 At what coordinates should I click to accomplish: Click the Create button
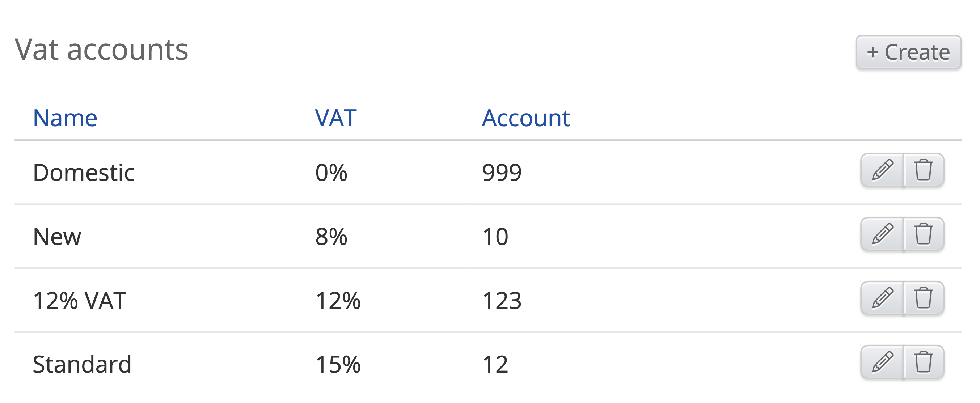[x=908, y=52]
